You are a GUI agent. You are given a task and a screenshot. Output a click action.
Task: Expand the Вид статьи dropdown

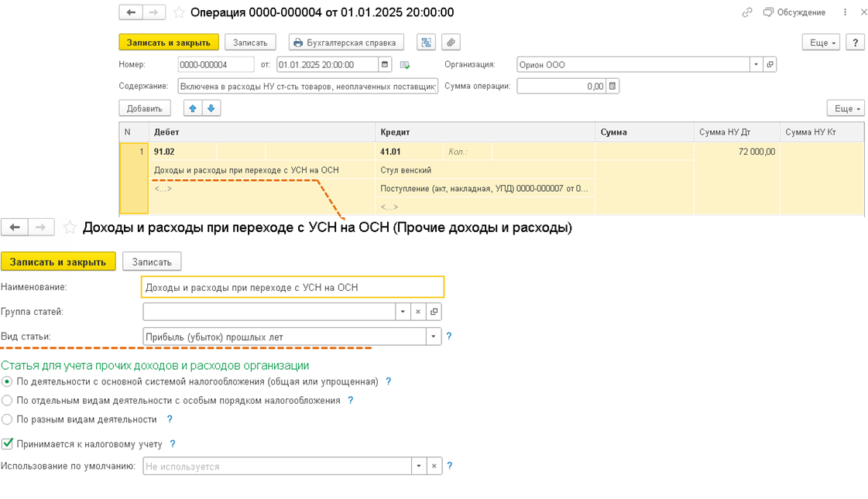point(433,337)
